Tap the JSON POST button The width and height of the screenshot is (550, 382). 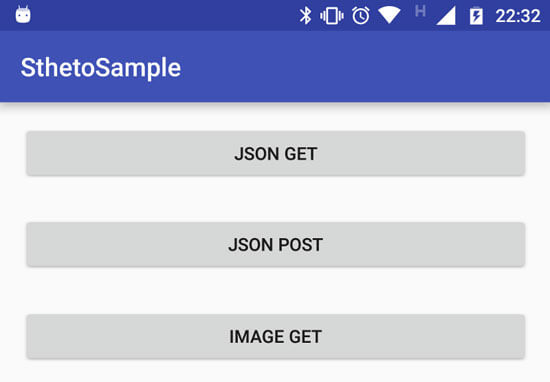pyautogui.click(x=276, y=244)
